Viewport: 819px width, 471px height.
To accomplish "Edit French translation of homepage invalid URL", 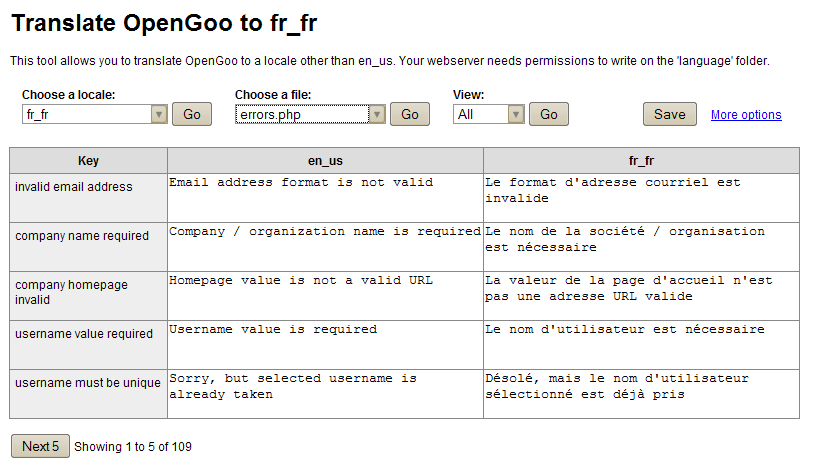I will coord(641,295).
